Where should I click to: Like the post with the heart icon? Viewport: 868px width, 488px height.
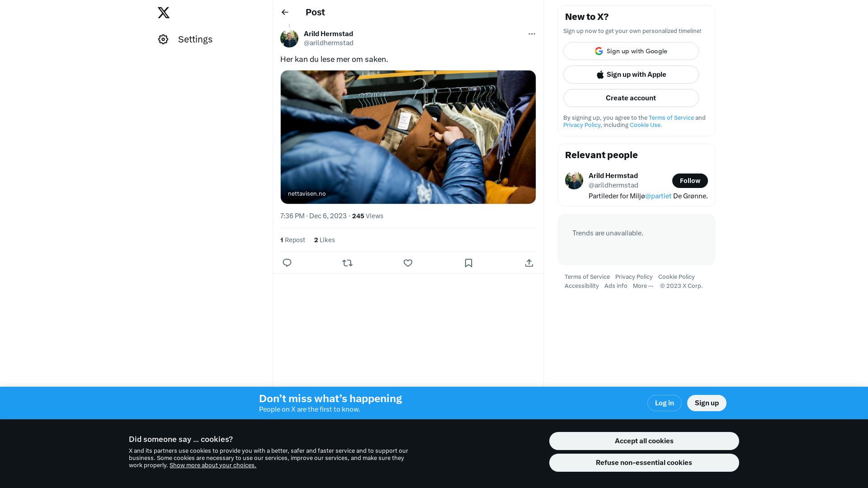[x=408, y=263]
